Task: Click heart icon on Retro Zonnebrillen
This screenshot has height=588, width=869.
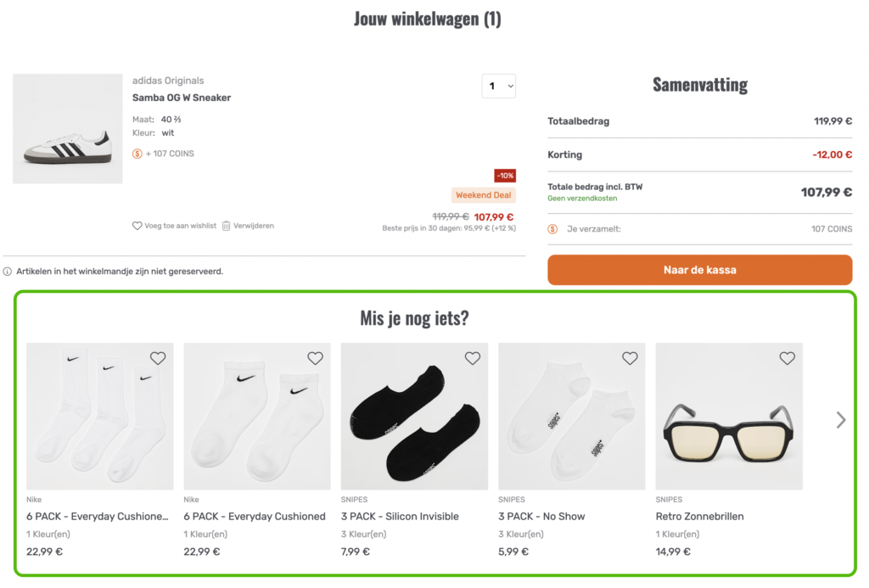Action: [788, 358]
